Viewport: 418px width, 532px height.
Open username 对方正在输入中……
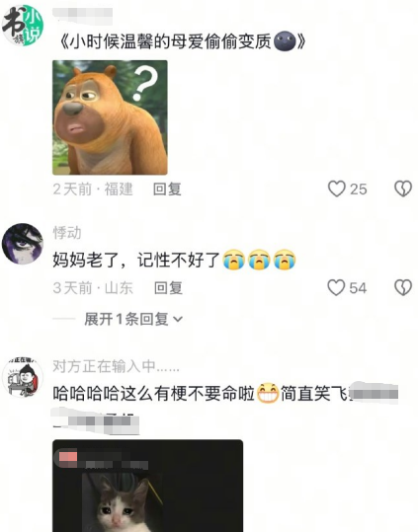[116, 366]
